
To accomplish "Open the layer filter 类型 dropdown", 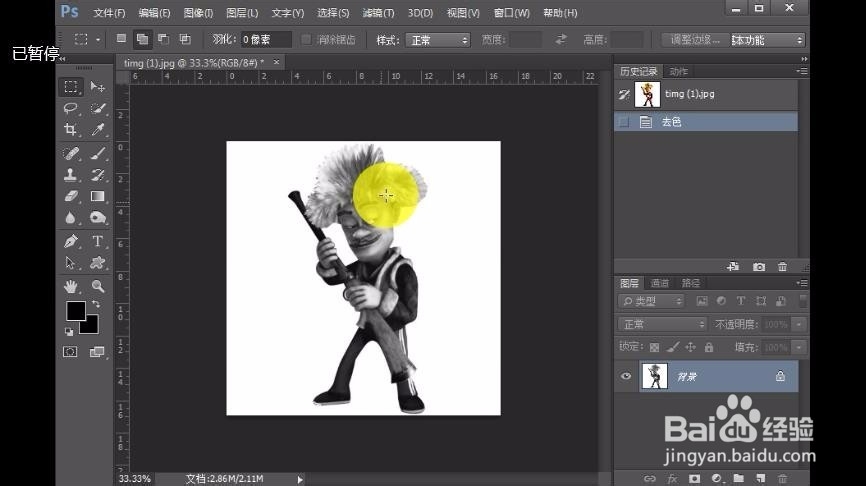I will coord(651,301).
